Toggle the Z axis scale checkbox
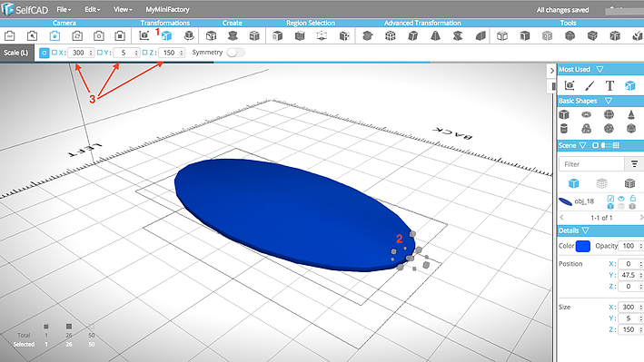 (x=144, y=53)
